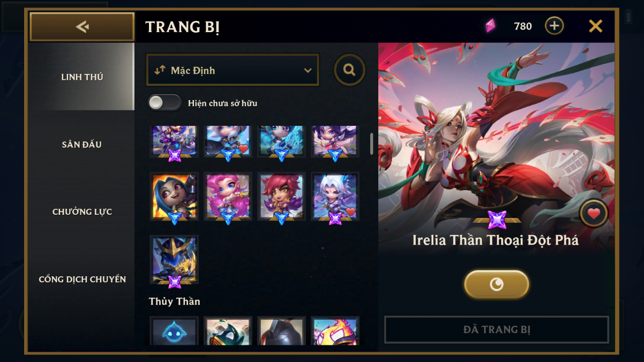Click the magnifier search icon
The image size is (644, 362).
349,70
